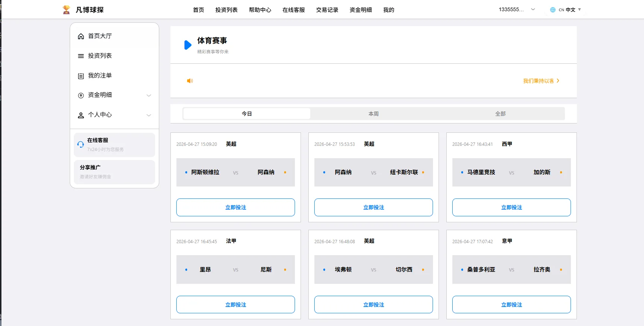This screenshot has width=644, height=326.
Task: Open the 分享推广 invite card
Action: (x=114, y=172)
